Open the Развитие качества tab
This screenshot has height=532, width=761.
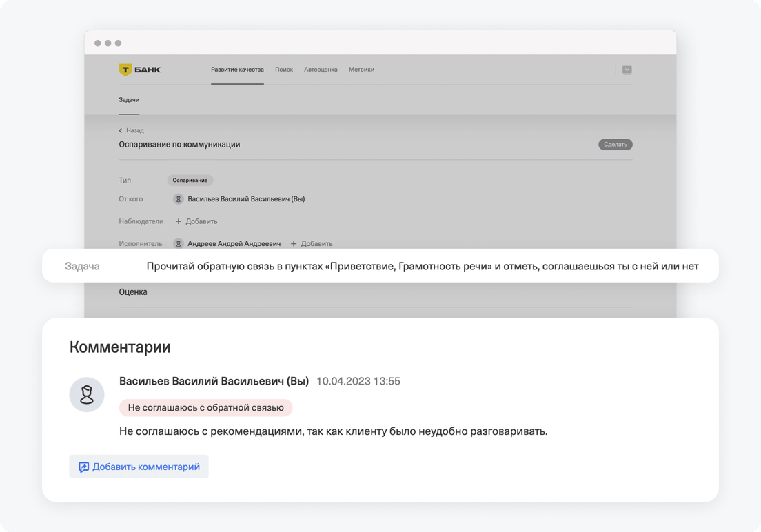(237, 70)
